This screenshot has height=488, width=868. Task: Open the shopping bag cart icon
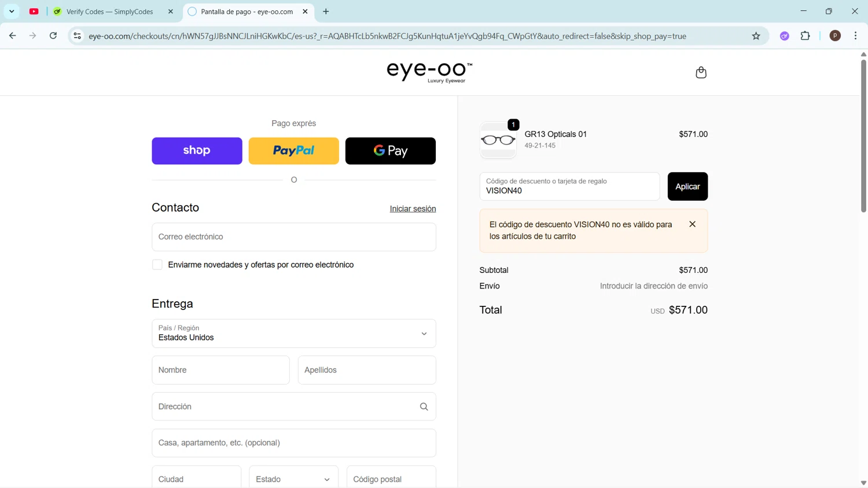point(701,72)
